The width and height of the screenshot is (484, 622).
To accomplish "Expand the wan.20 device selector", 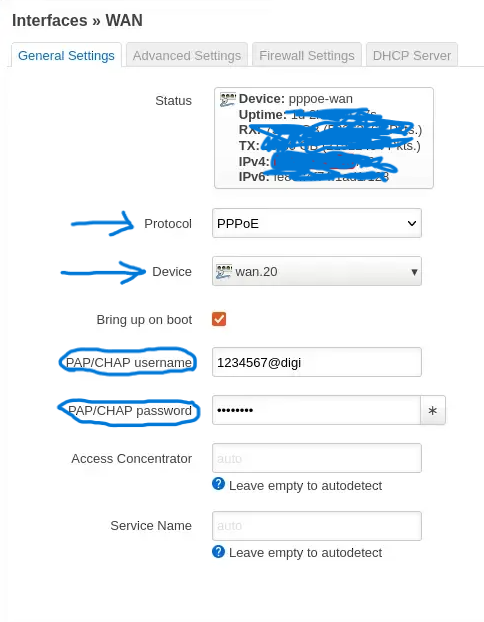I will point(317,272).
